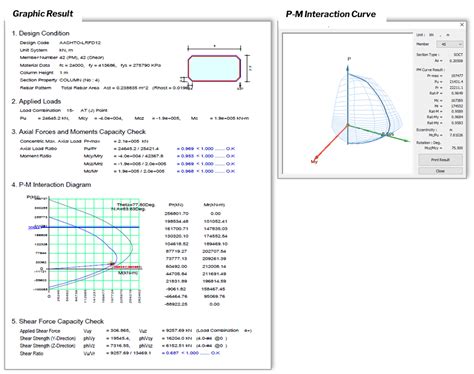Select the '2. Applied Loads' heading
Screen dimensions: 474x374
tap(36, 101)
